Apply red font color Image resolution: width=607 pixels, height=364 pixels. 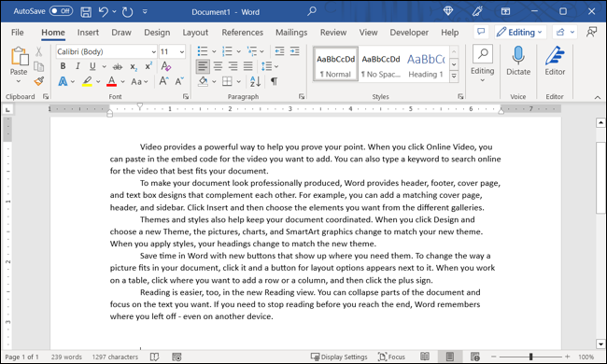111,81
